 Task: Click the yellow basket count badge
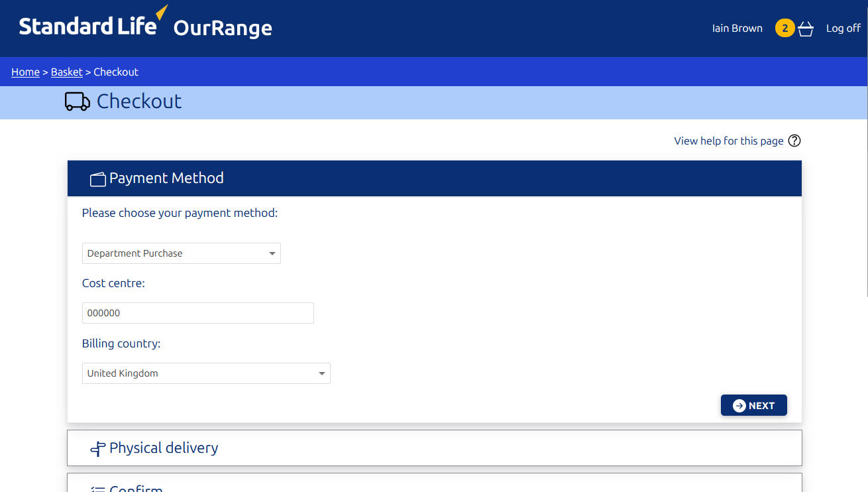[x=785, y=29]
